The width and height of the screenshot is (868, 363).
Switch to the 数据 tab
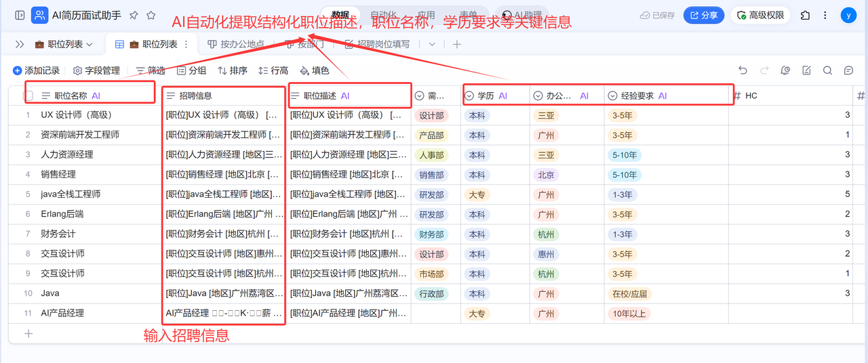[340, 15]
